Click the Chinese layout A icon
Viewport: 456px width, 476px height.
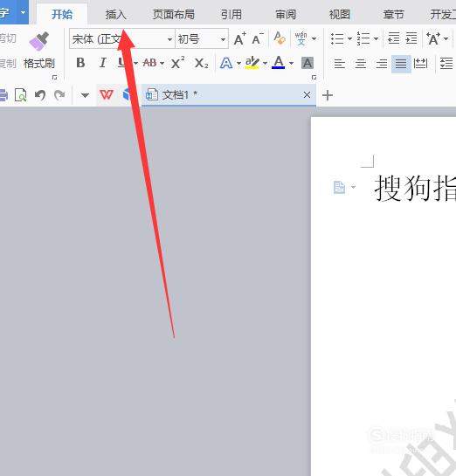point(433,38)
